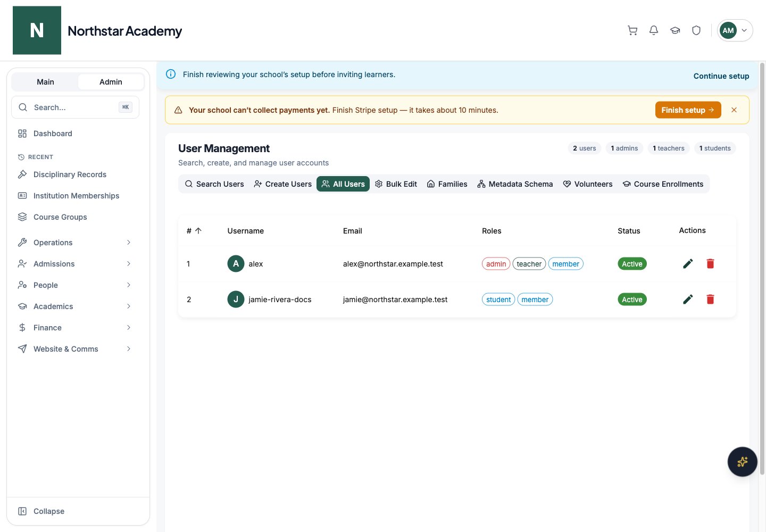Open the AM user avatar menu
Viewport: 766px width, 532px height.
tap(735, 30)
